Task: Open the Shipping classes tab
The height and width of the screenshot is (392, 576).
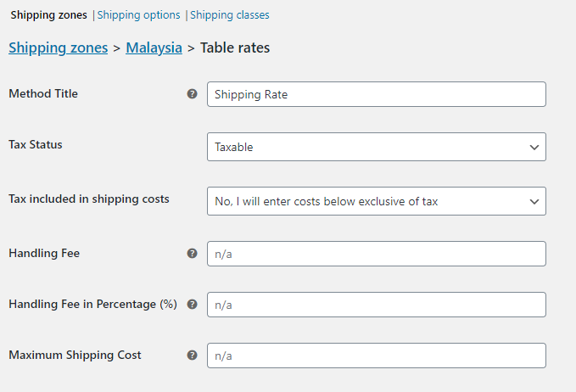Action: pos(229,15)
